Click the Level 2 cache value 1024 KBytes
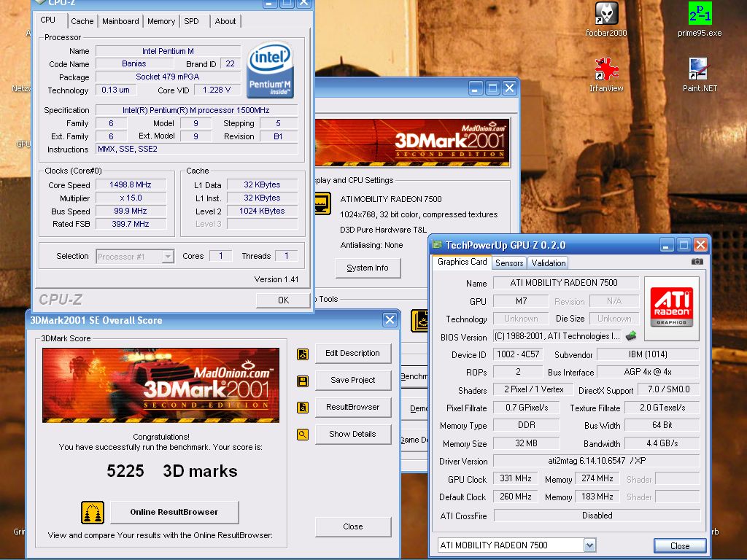This screenshot has height=560, width=747. (x=262, y=211)
